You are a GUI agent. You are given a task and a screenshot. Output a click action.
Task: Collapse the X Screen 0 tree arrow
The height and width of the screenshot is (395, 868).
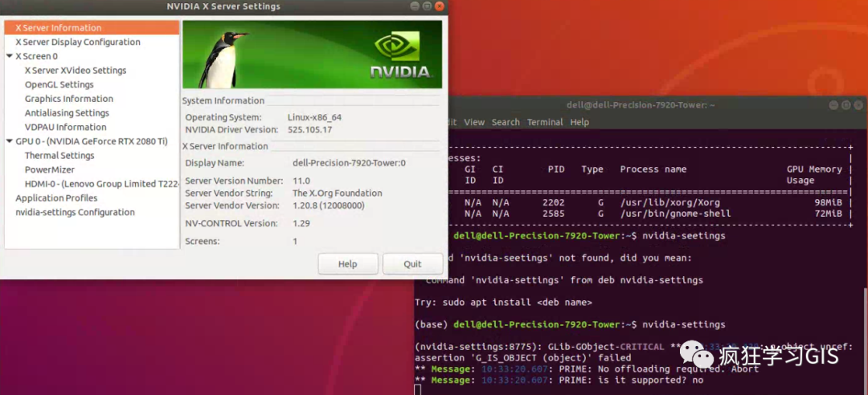click(x=10, y=56)
